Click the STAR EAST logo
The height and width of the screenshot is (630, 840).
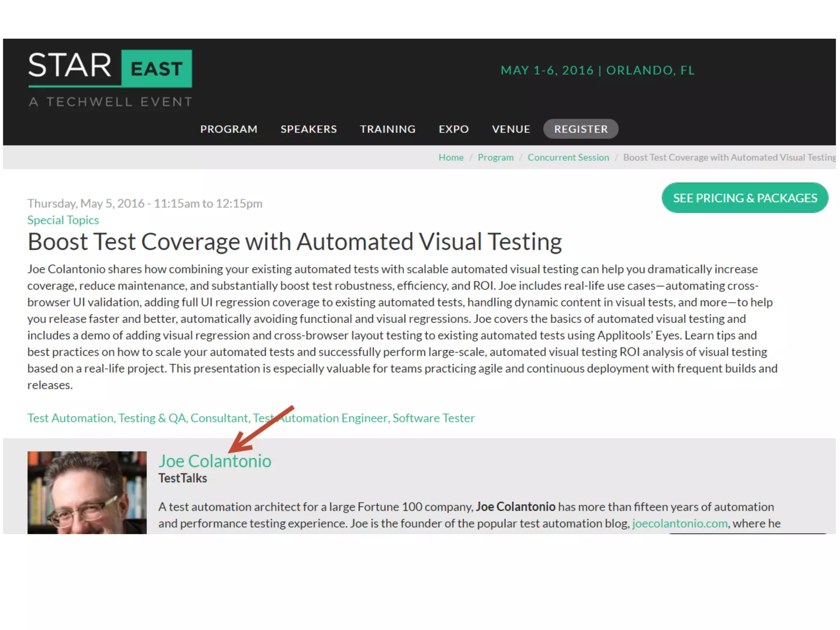pyautogui.click(x=110, y=68)
